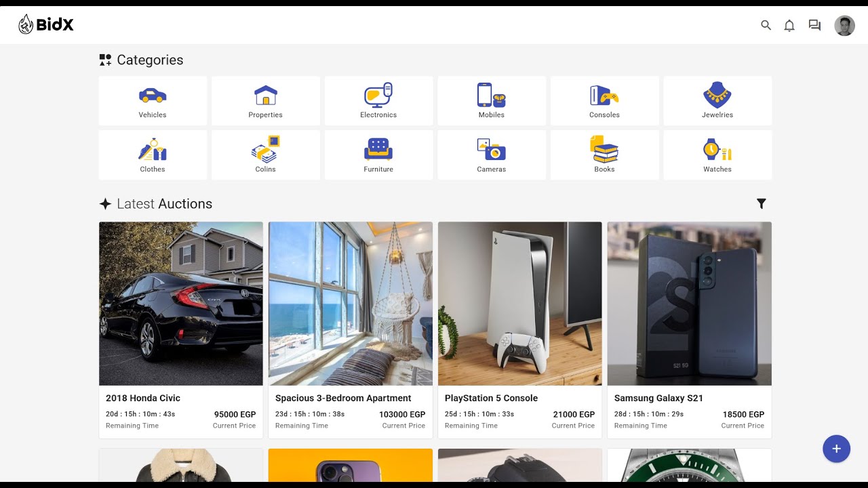868x488 pixels.
Task: Click the add auction plus button
Action: (836, 449)
